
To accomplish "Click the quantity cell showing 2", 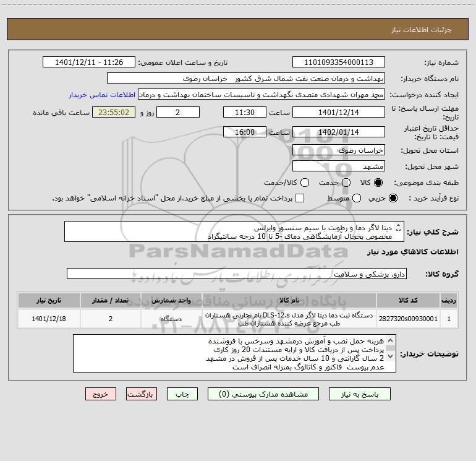I will [111, 319].
